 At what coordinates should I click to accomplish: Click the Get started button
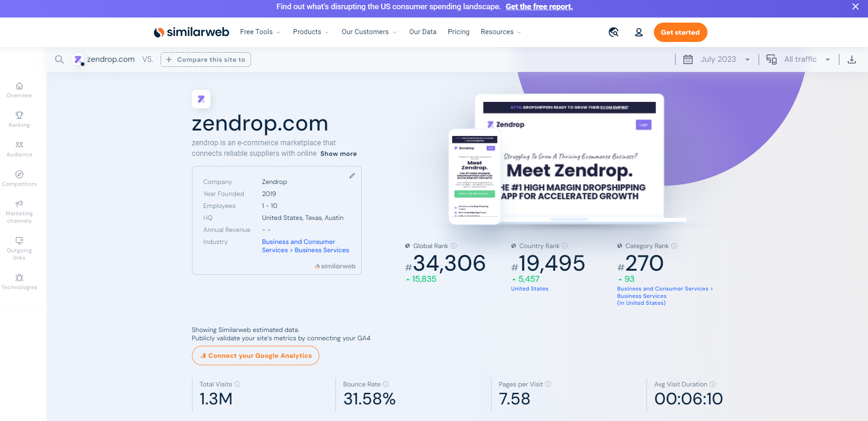click(x=680, y=32)
